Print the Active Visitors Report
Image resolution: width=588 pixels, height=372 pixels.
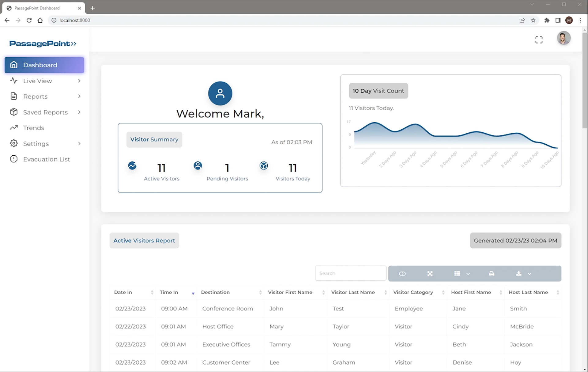click(492, 273)
